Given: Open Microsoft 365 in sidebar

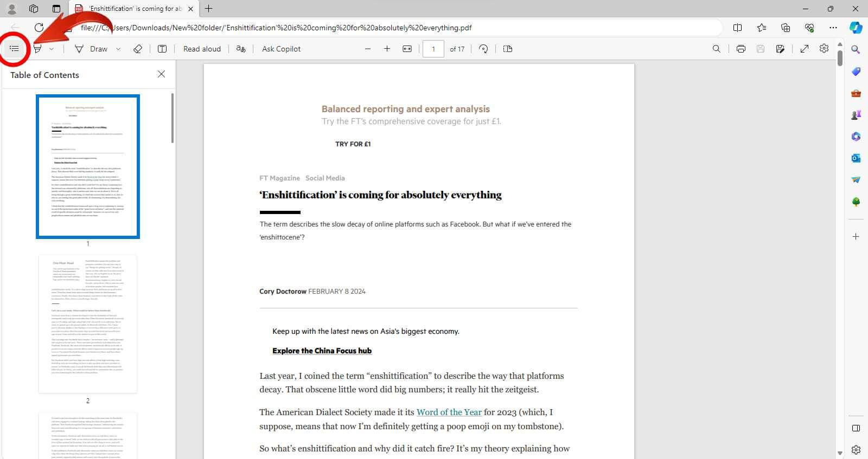Looking at the screenshot, I should click(x=856, y=137).
